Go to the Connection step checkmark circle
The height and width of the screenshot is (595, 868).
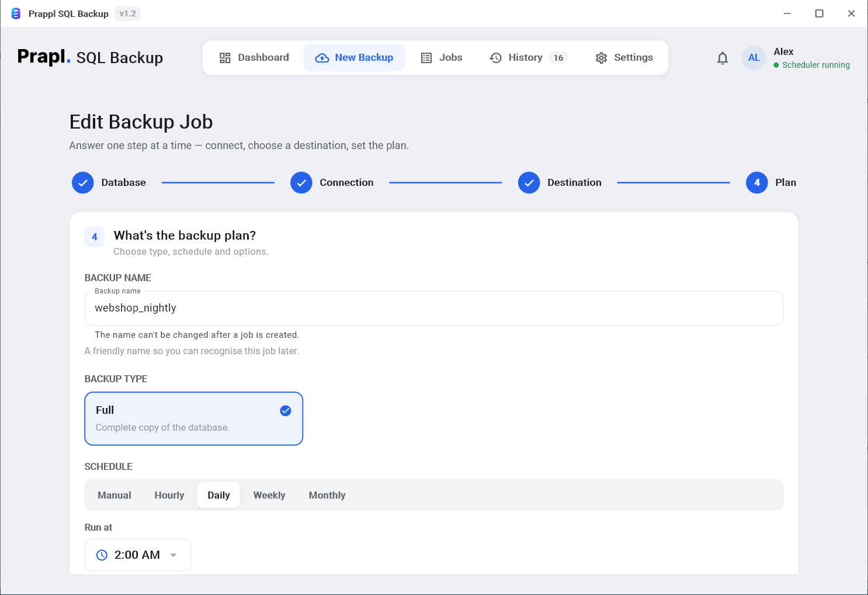301,182
